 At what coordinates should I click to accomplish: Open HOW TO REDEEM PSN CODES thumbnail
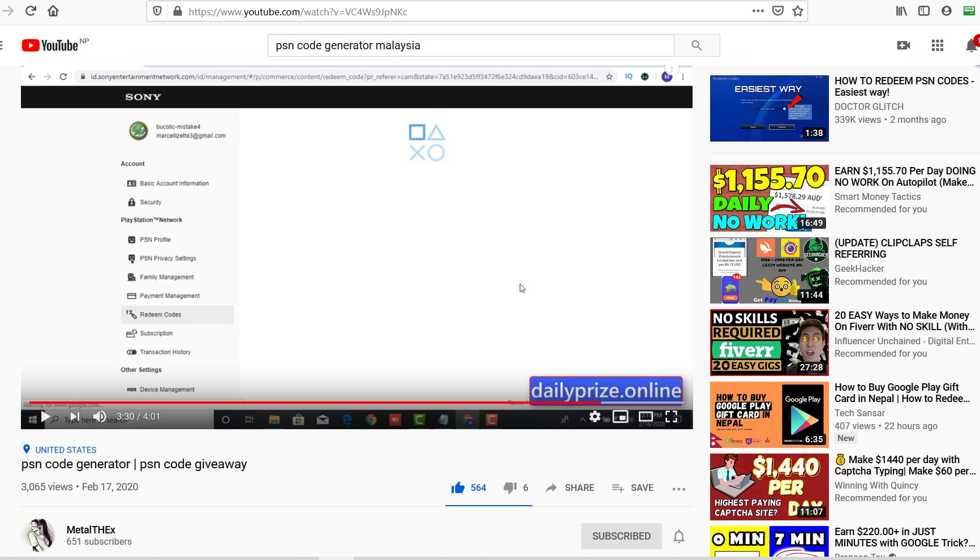click(x=770, y=108)
